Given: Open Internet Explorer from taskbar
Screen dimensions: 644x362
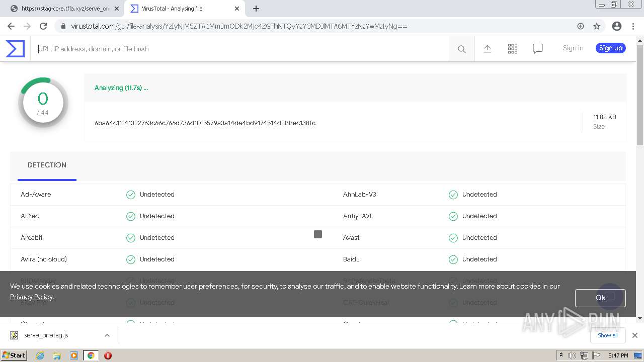Looking at the screenshot, I should 40,355.
